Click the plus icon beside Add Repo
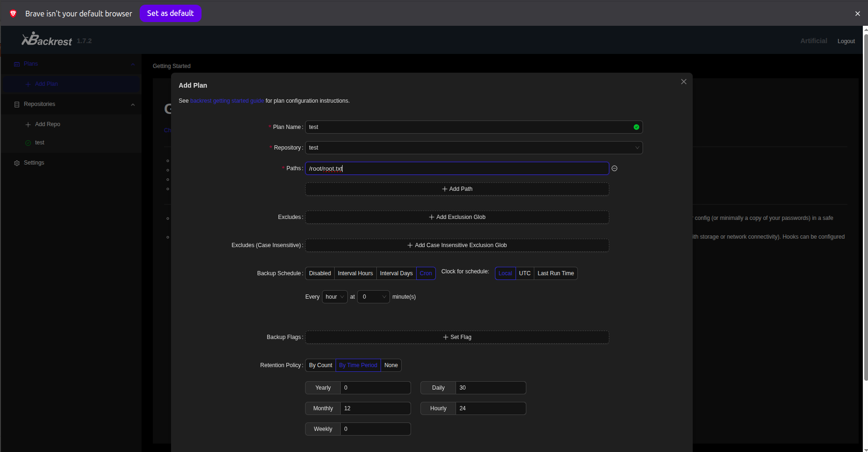This screenshot has width=868, height=452. 28,125
